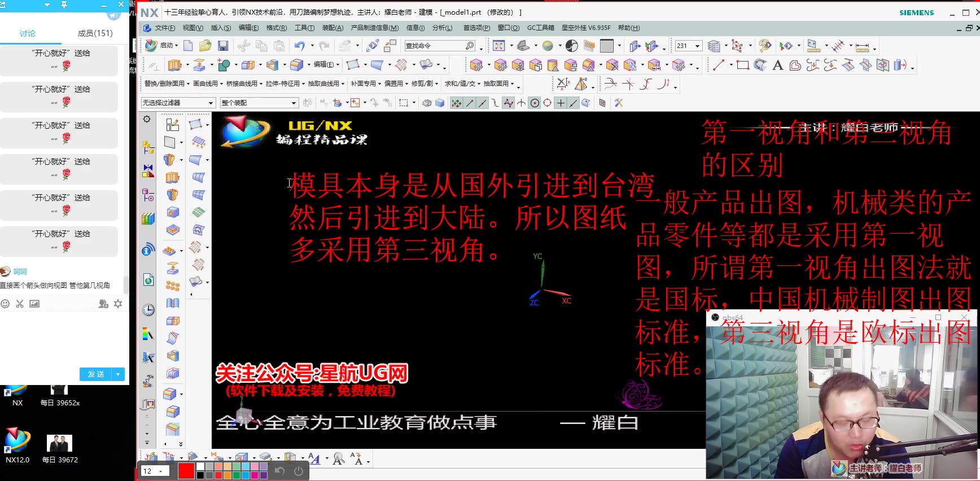Click the Delete Face cube icon
The image size is (980, 481).
pyautogui.click(x=612, y=65)
